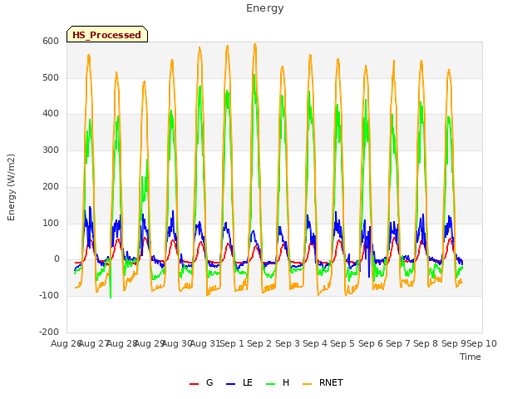The image size is (532, 399).
Task: Click the blue LE legend color marker
Action: pos(230,384)
